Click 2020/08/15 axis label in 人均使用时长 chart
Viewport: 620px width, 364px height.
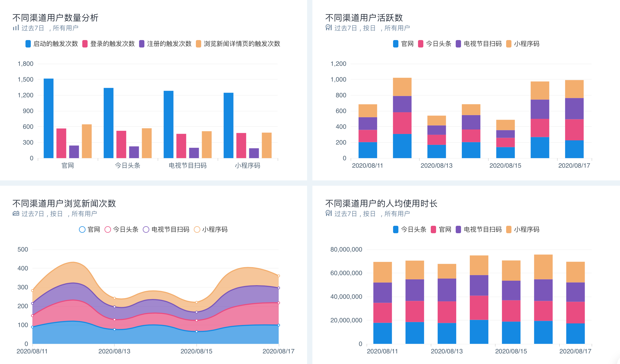[511, 351]
